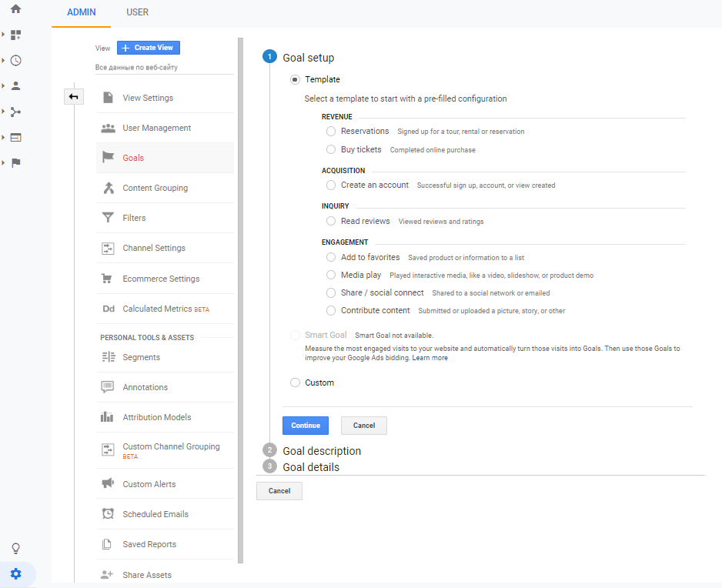Click the Create View button
Screen dimensions: 722x588
pyautogui.click(x=149, y=48)
